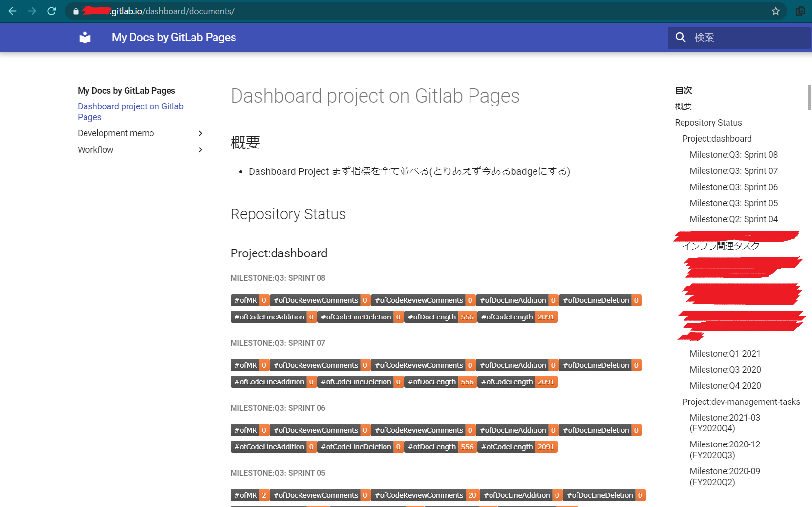Click the browser back arrow
The image size is (812, 507).
pyautogui.click(x=13, y=11)
